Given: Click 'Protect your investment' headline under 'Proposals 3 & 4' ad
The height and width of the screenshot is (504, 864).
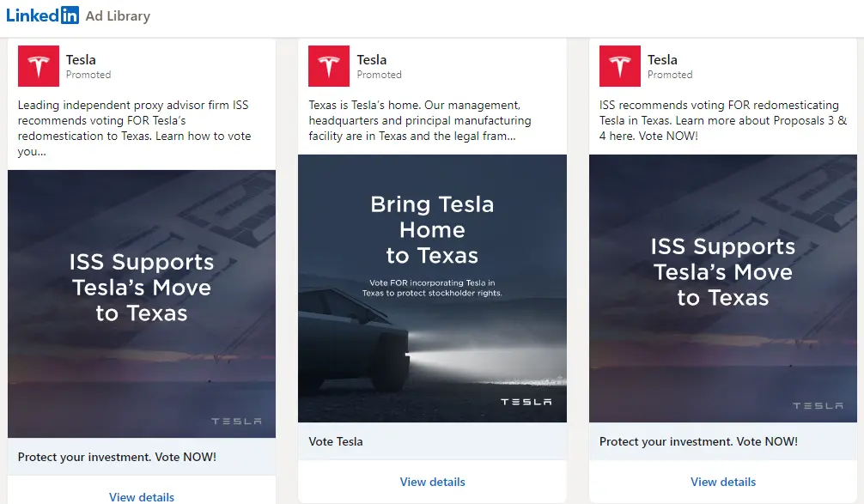Looking at the screenshot, I should (698, 441).
